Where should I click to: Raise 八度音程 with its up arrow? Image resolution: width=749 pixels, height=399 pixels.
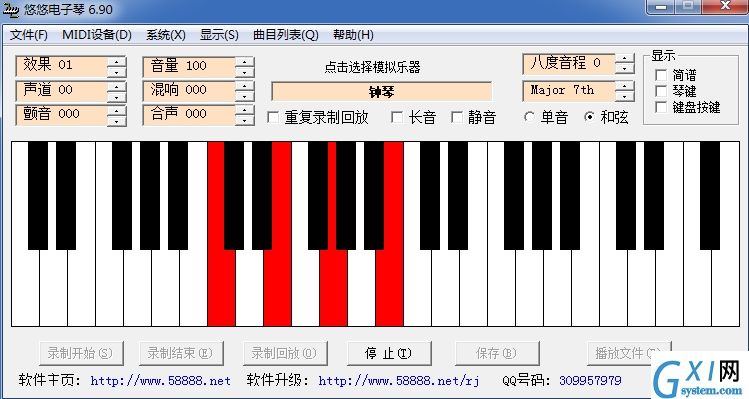(624, 58)
